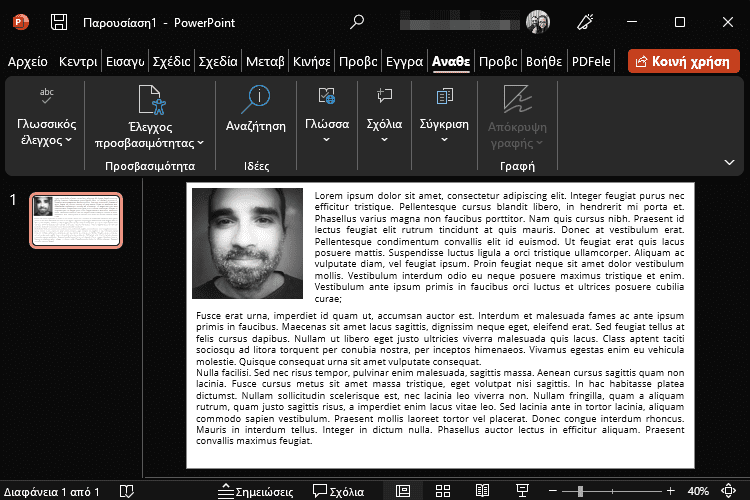Toggle the Σχόλια comments pane in status bar
Image resolution: width=750 pixels, height=500 pixels.
click(339, 491)
